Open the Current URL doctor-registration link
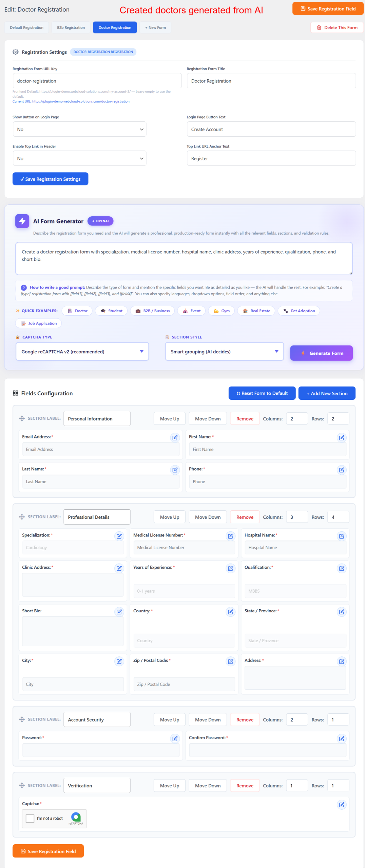The height and width of the screenshot is (868, 365). [x=71, y=101]
